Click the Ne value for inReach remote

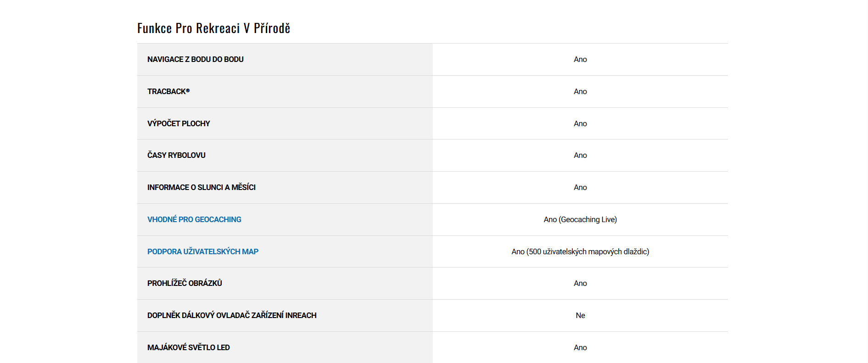tap(580, 315)
